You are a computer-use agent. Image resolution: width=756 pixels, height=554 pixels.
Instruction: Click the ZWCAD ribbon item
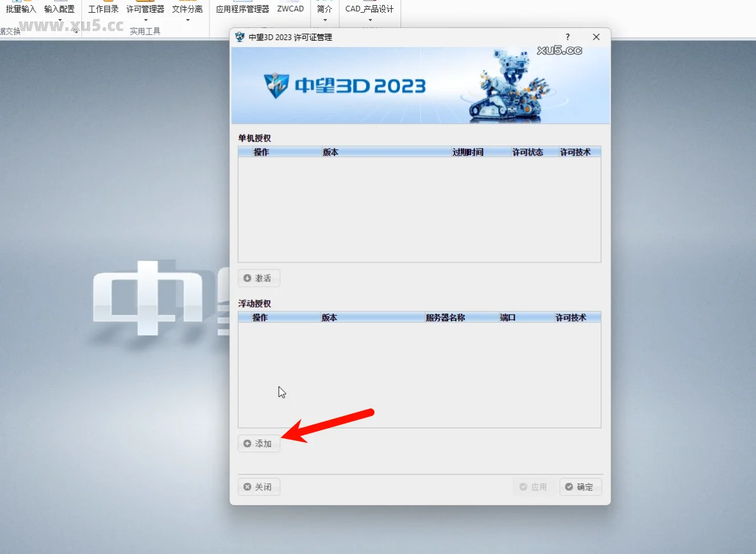290,9
